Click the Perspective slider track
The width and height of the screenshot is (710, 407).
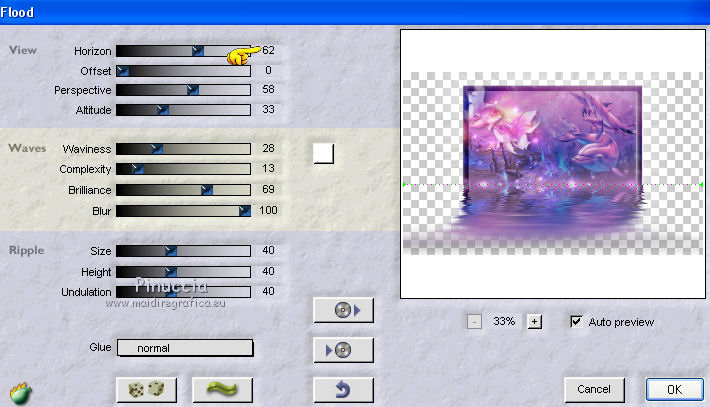pos(183,90)
